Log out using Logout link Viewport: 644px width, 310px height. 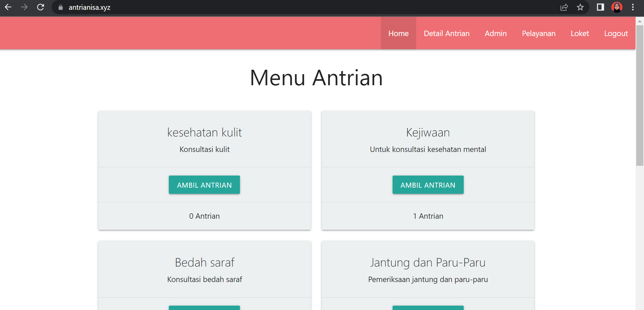pos(616,33)
